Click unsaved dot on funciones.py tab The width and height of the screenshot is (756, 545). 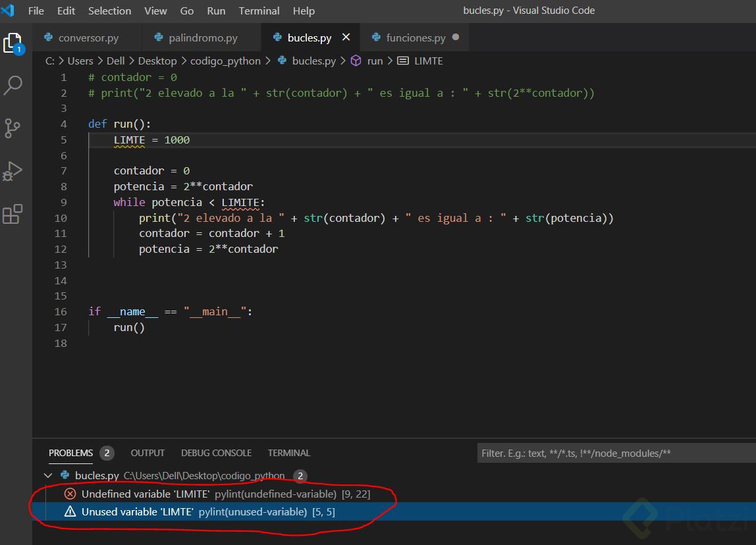click(456, 37)
